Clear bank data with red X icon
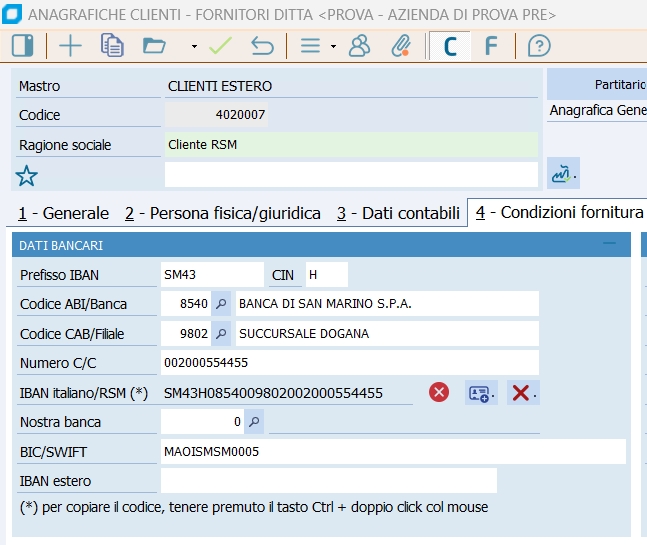This screenshot has height=545, width=647. [x=523, y=393]
